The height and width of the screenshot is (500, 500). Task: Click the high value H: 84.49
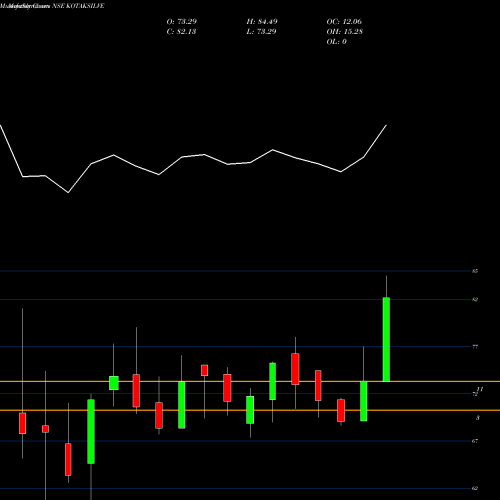tap(262, 21)
